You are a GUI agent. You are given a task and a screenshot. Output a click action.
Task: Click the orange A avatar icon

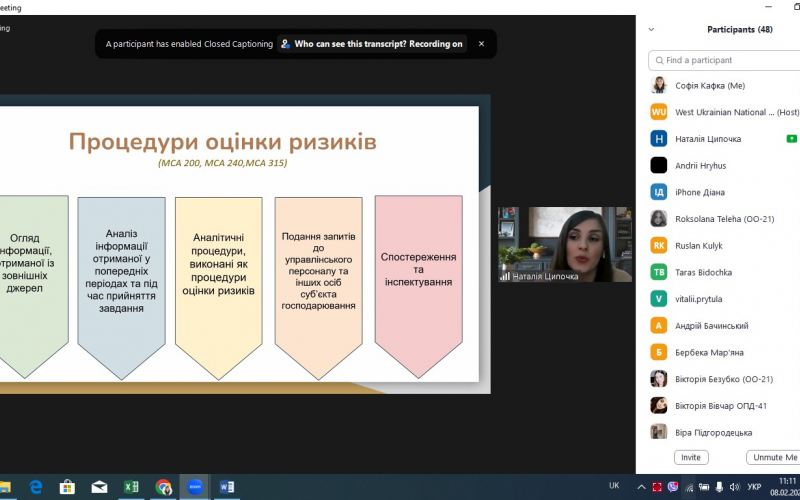tap(659, 326)
